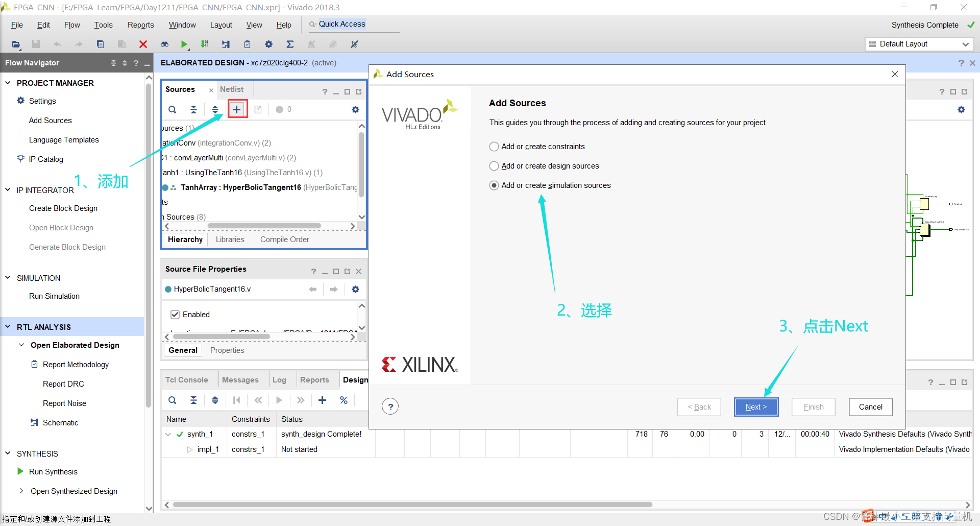
Task: Switch to the Netlist tab
Action: 232,89
